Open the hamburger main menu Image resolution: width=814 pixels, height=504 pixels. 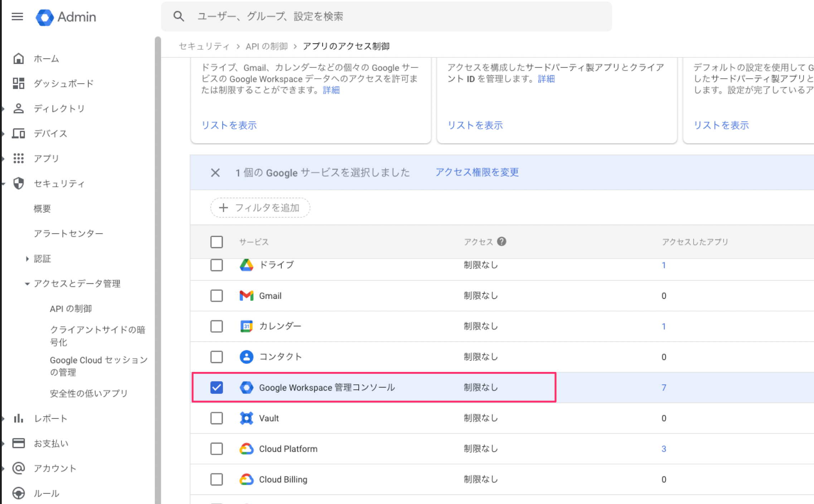[x=17, y=16]
